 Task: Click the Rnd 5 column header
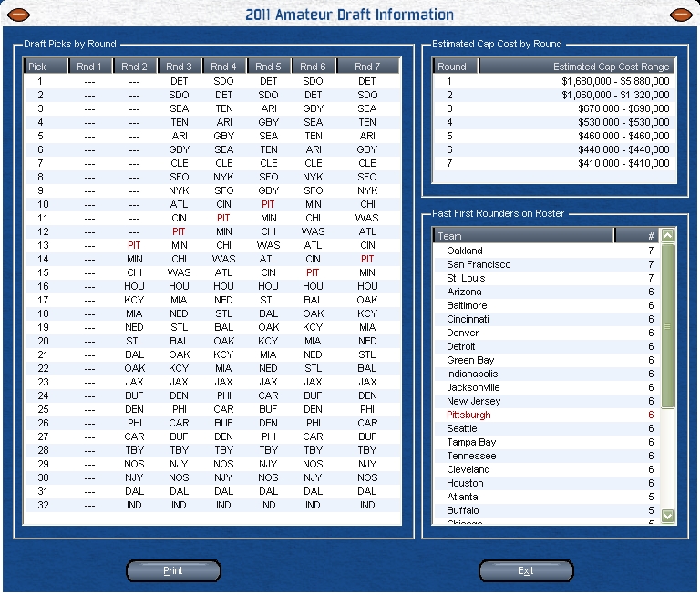pyautogui.click(x=268, y=67)
